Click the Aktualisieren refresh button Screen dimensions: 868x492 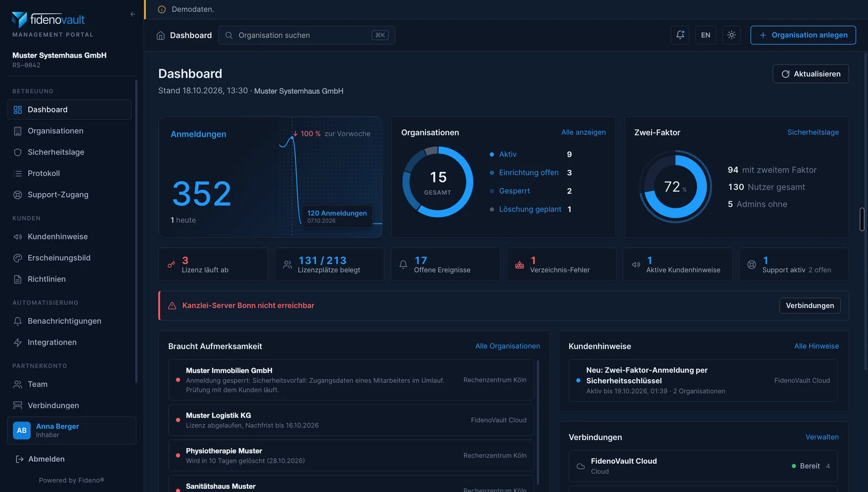(810, 74)
